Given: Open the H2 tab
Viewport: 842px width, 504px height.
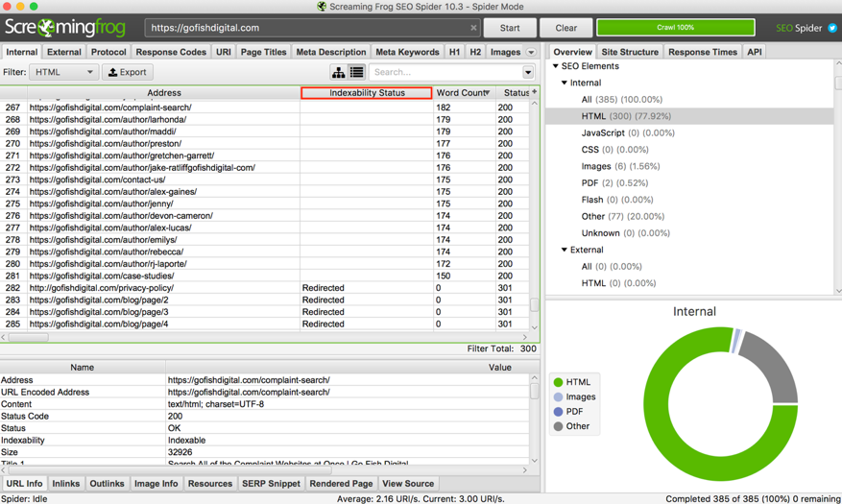Looking at the screenshot, I should click(475, 52).
